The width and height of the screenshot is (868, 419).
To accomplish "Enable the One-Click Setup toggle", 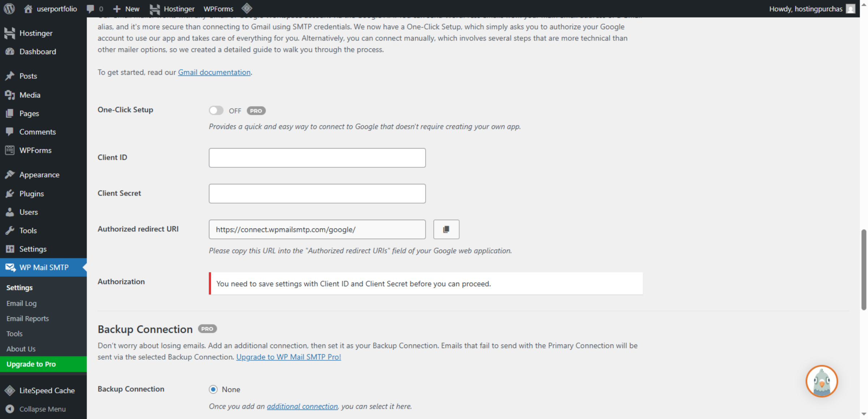I will click(x=216, y=110).
